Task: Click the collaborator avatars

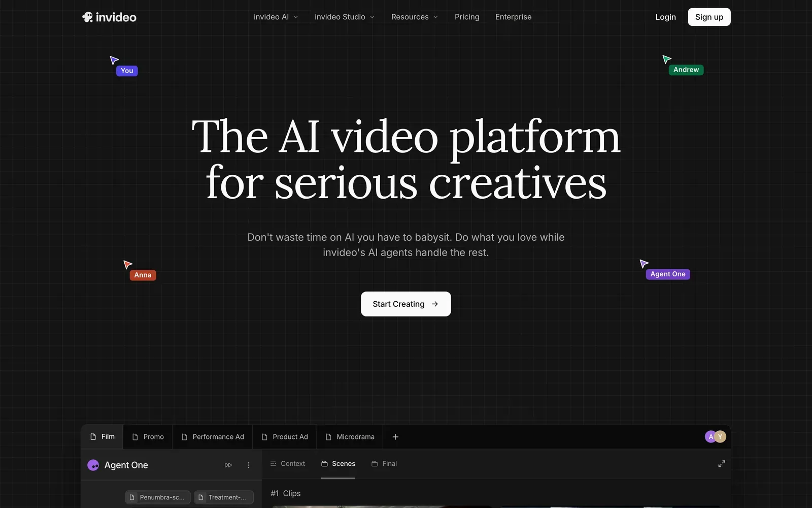Action: click(716, 436)
